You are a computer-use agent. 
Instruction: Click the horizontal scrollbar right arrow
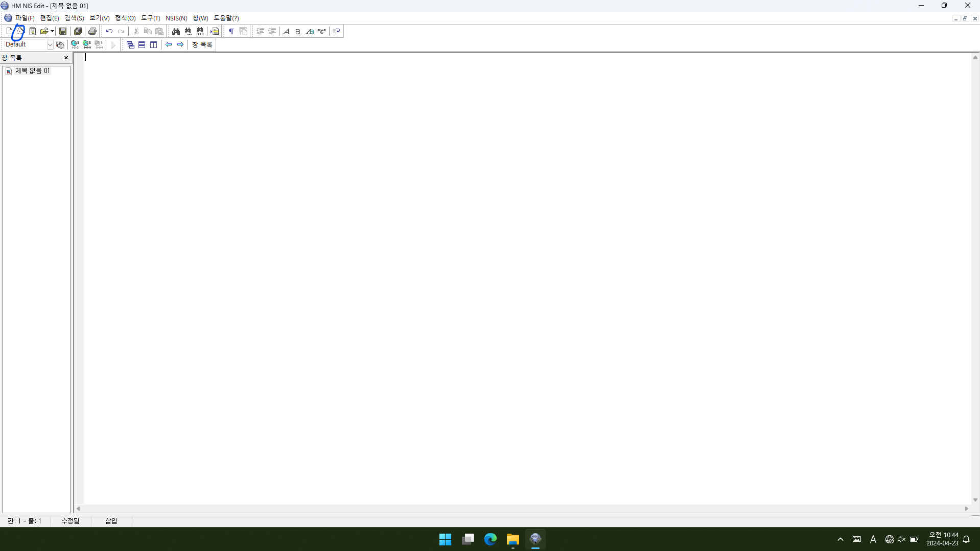(967, 509)
